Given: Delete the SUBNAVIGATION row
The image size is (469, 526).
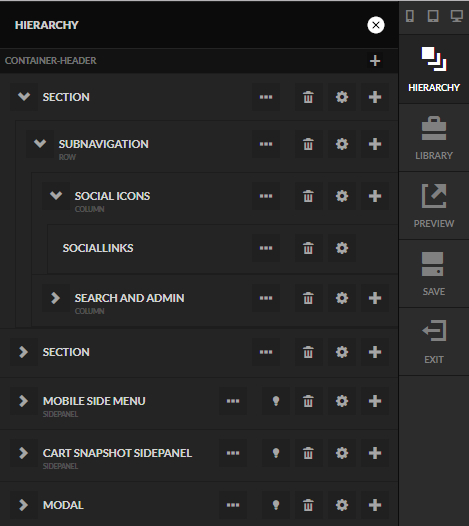Looking at the screenshot, I should pos(308,144).
